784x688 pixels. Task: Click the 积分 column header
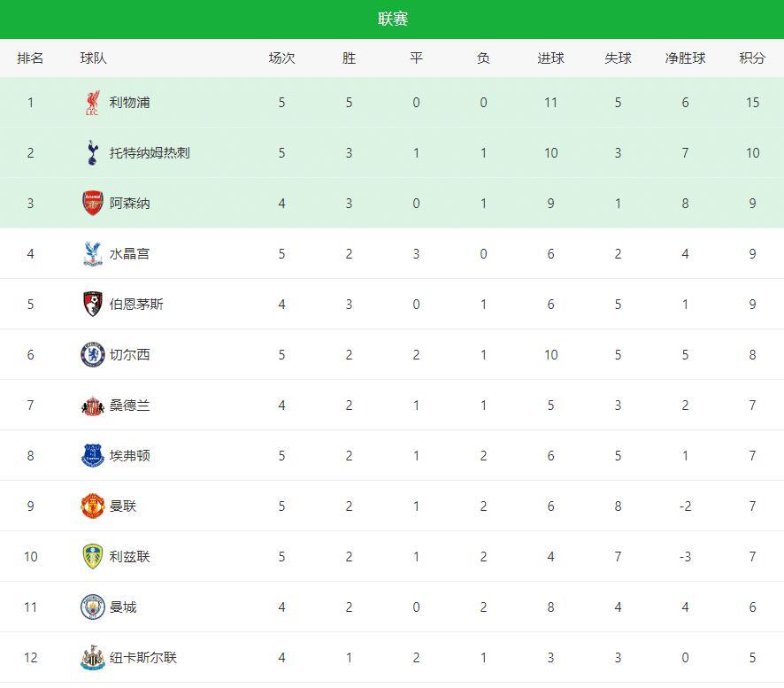(x=752, y=58)
